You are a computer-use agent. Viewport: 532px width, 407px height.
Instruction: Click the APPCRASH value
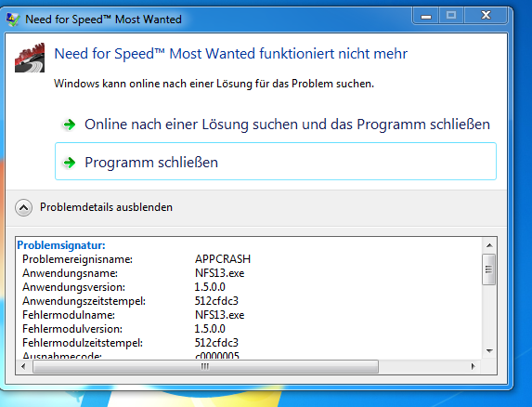[x=223, y=259]
